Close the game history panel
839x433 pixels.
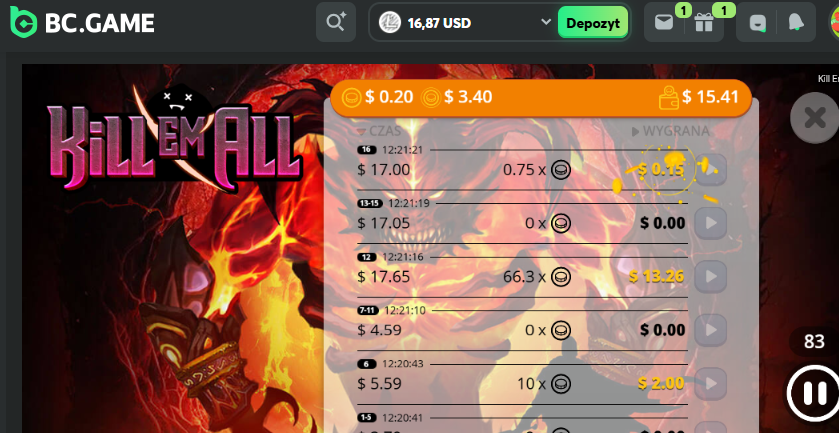tap(815, 118)
